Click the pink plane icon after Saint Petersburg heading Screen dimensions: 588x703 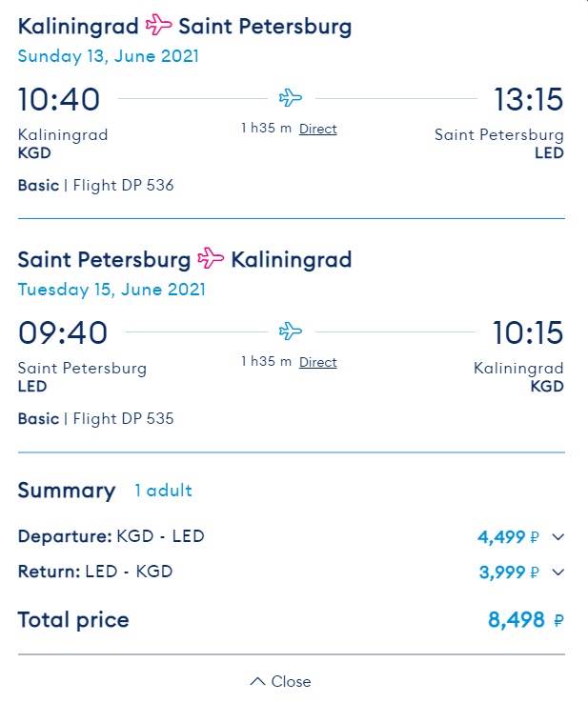211,258
